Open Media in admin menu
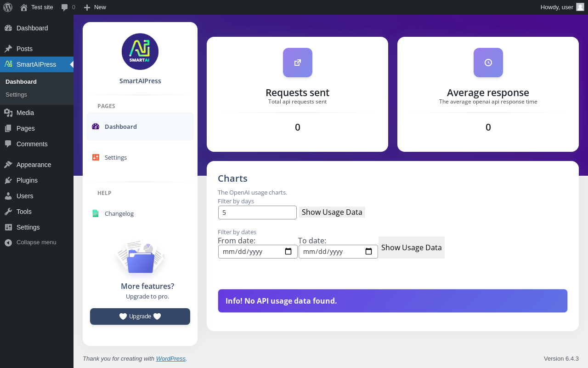The height and width of the screenshot is (368, 588). [37, 113]
